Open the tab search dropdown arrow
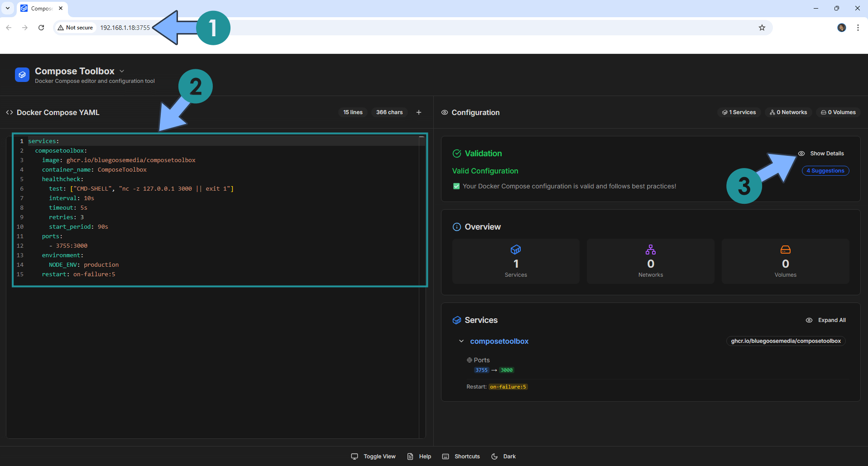 coord(8,8)
